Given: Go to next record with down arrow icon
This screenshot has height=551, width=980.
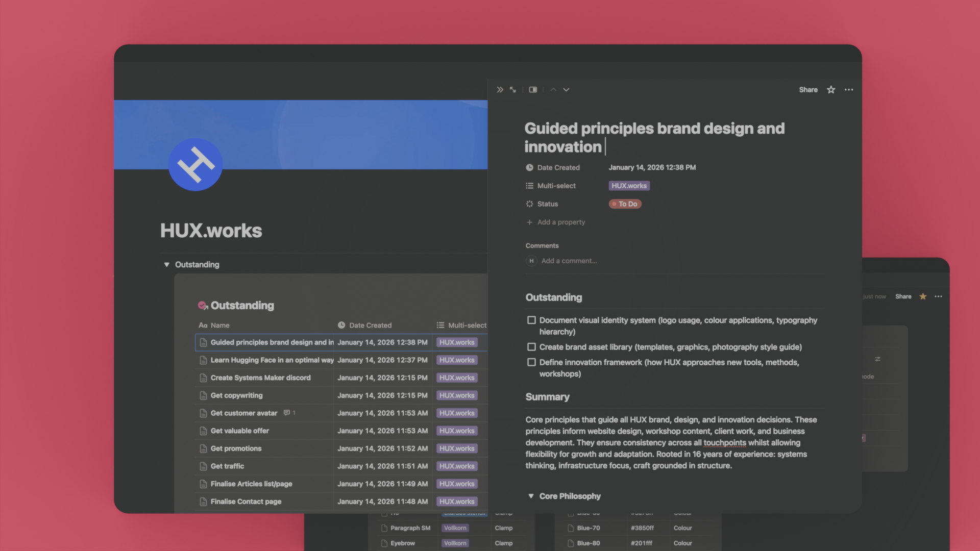Looking at the screenshot, I should coord(567,89).
